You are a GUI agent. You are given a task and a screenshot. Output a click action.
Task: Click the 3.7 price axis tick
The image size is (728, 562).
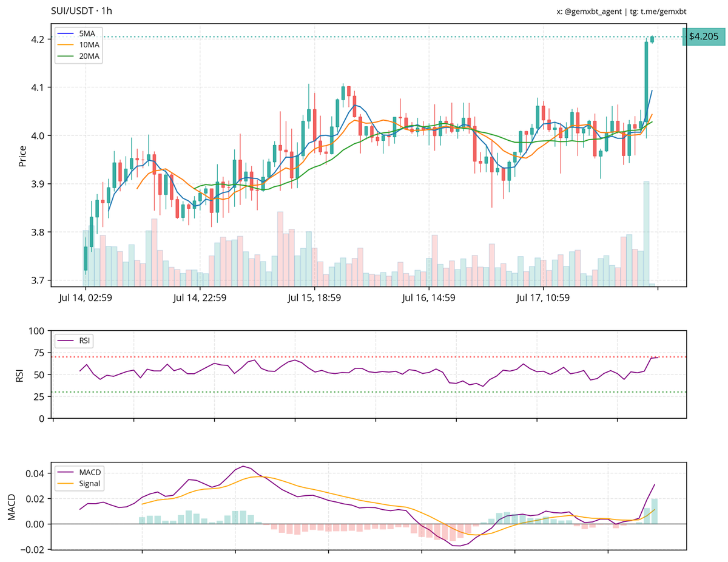39,280
